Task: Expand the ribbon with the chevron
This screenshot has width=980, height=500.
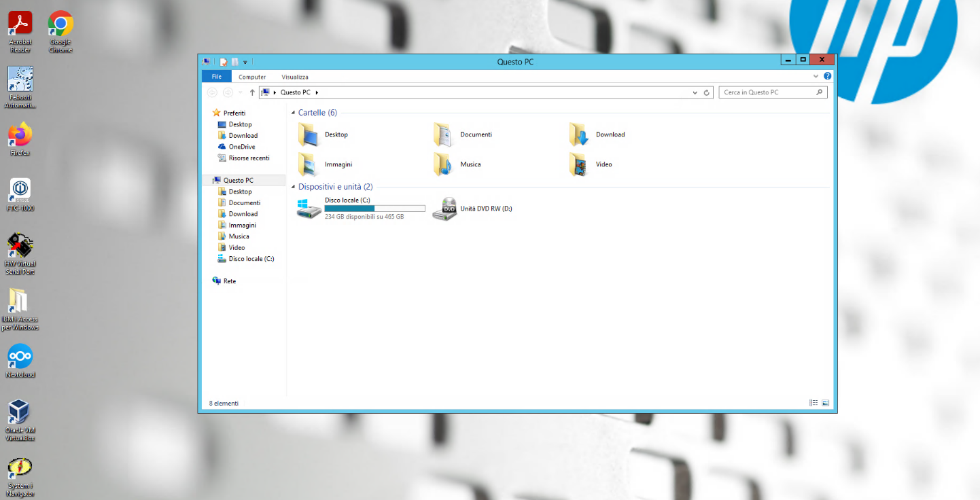Action: pos(816,76)
